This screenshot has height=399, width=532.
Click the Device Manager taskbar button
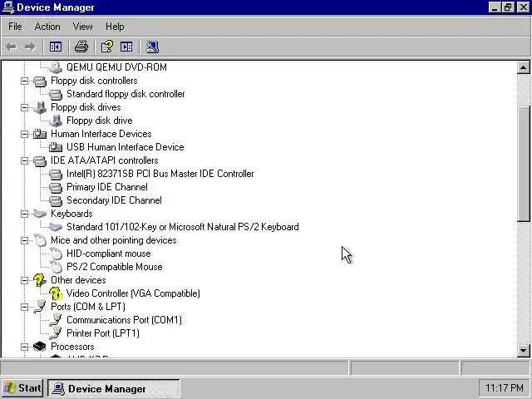pos(114,388)
